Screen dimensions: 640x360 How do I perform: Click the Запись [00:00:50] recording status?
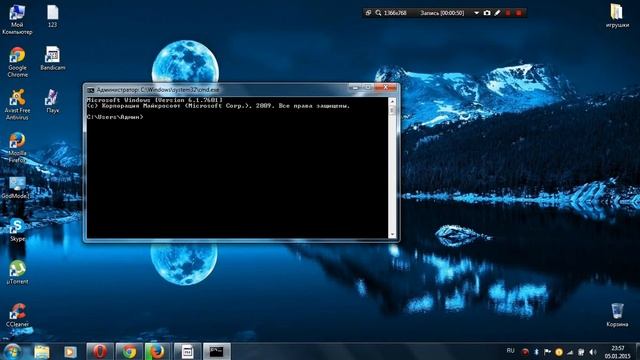coord(442,13)
